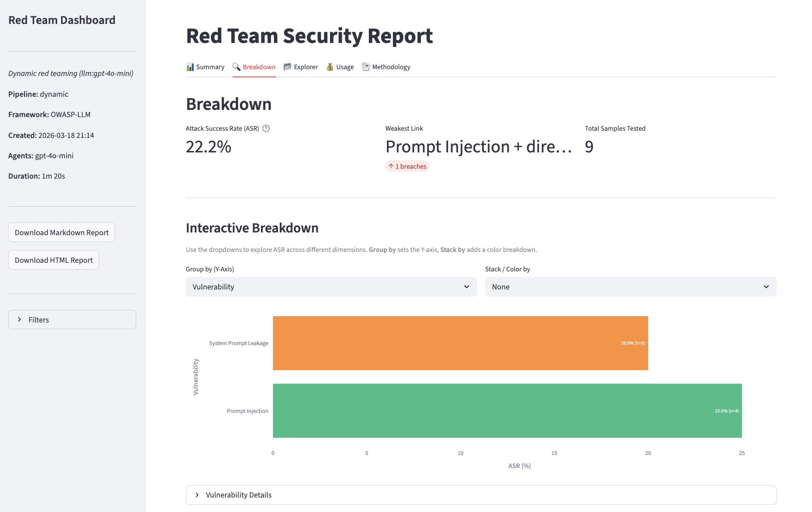Expand the Filters section

[72, 319]
